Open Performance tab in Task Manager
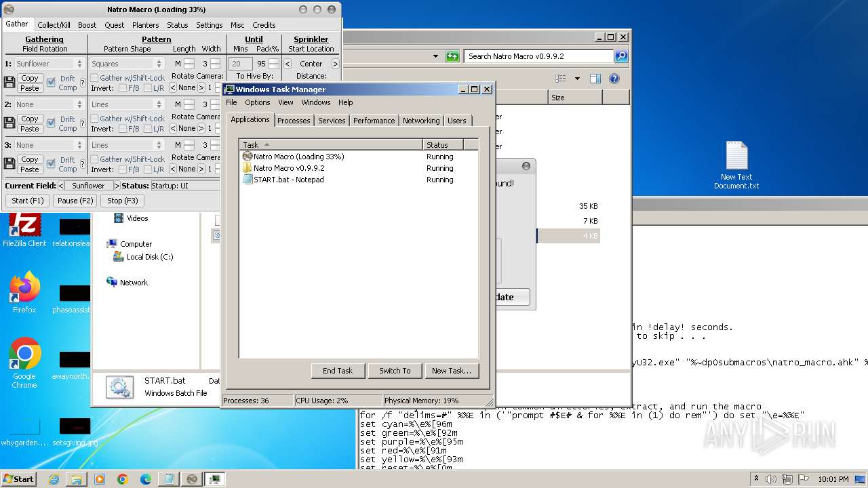The height and width of the screenshot is (488, 868). (x=374, y=121)
